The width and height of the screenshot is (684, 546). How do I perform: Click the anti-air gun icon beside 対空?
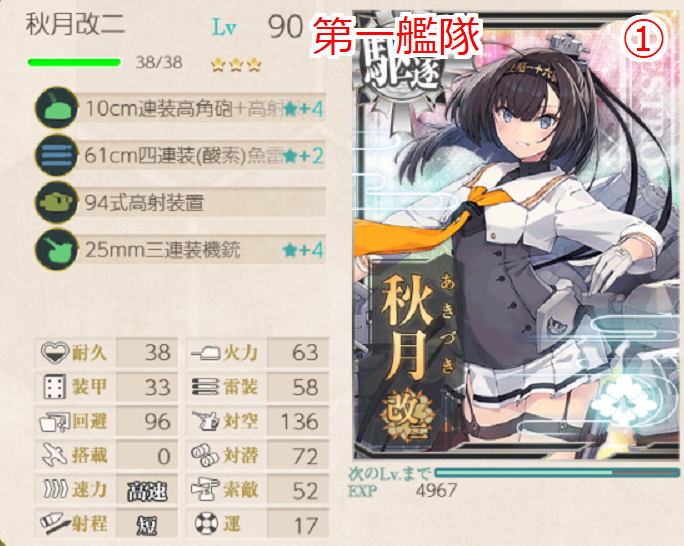tap(205, 421)
